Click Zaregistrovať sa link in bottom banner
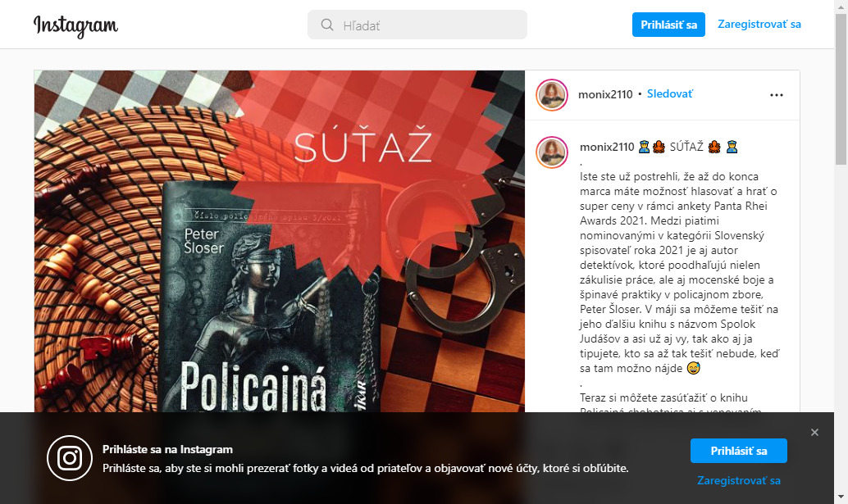The height and width of the screenshot is (504, 848). click(x=739, y=480)
